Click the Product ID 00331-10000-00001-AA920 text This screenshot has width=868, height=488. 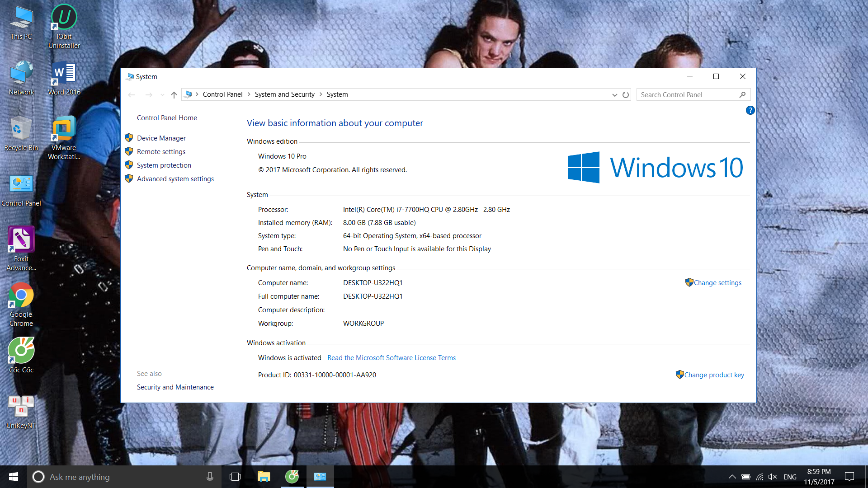click(317, 375)
